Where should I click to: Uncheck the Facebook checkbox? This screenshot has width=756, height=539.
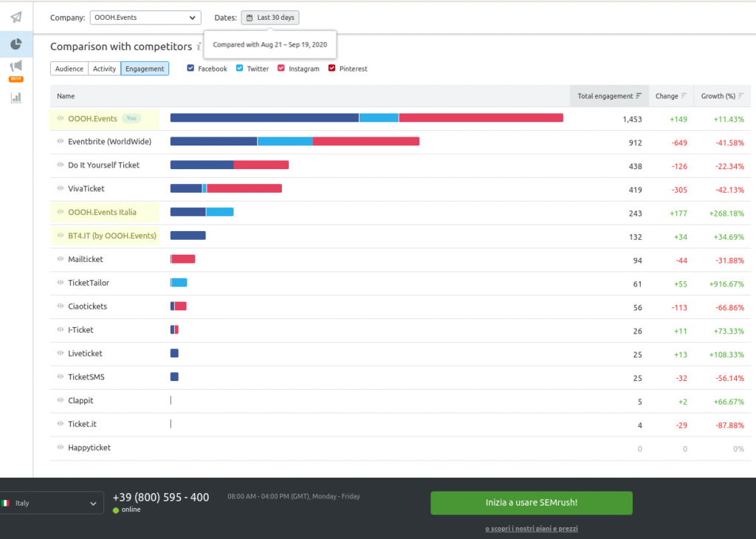190,69
